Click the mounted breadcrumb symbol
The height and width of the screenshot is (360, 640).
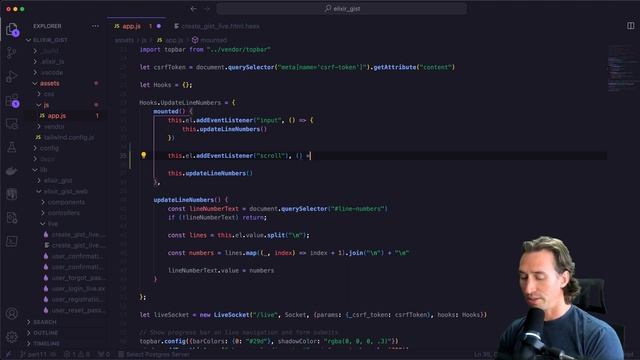(x=209, y=40)
